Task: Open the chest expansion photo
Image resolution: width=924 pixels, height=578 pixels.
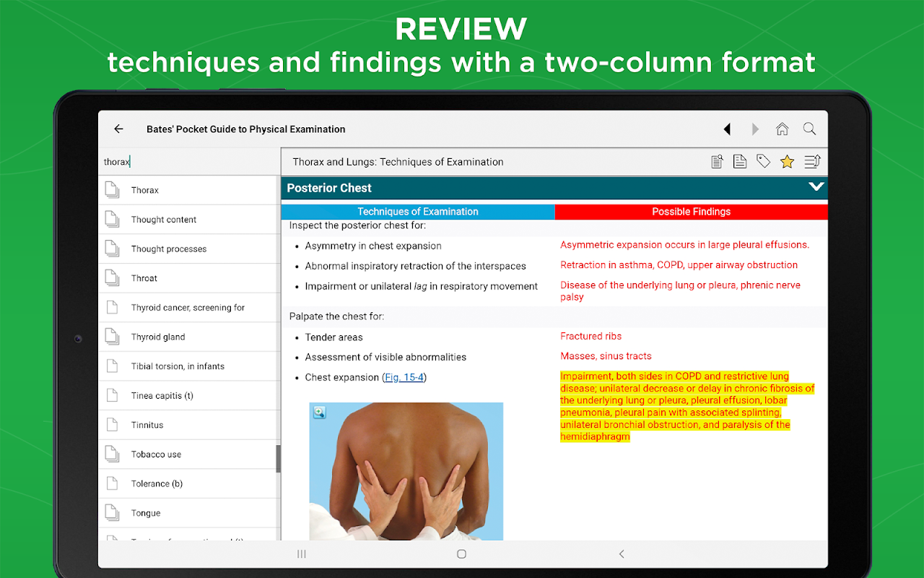Action: (406, 471)
